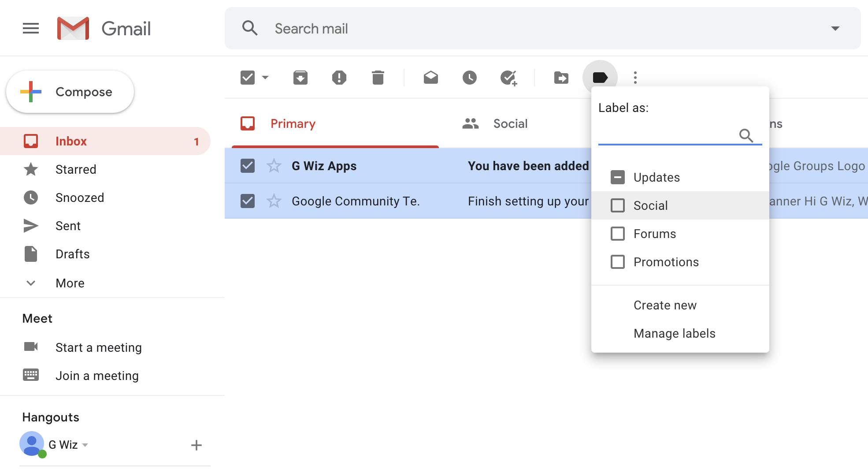
Task: Click the Gmail logo
Action: coord(104,29)
